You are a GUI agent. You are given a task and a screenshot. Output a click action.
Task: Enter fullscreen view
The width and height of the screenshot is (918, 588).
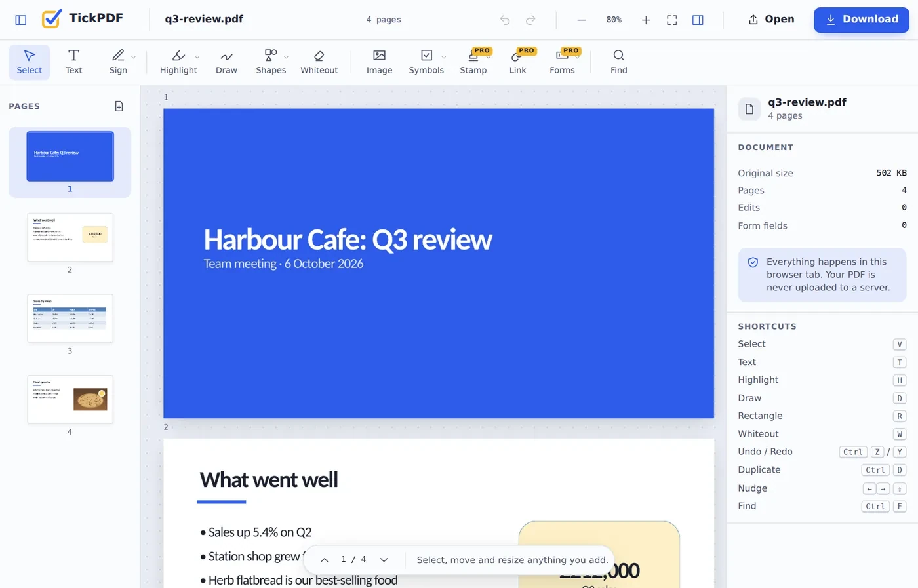(672, 20)
